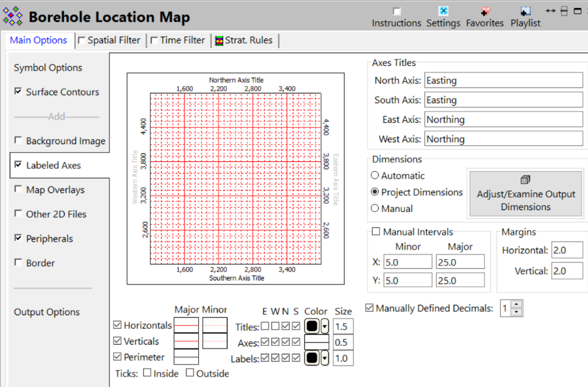Click the Favorites heart icon
Screen dimensions: 588x387
point(484,11)
